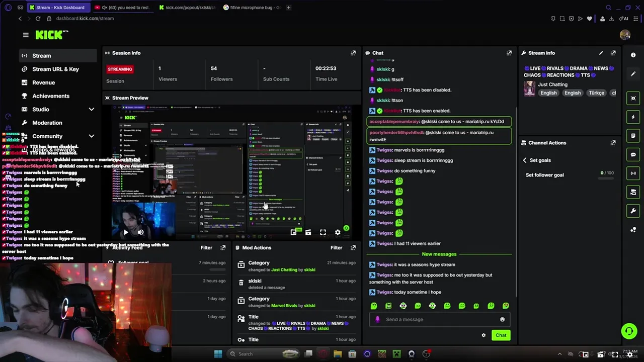Screen dimensions: 644x362
Task: Send message with the Chat button
Action: pyautogui.click(x=501, y=335)
